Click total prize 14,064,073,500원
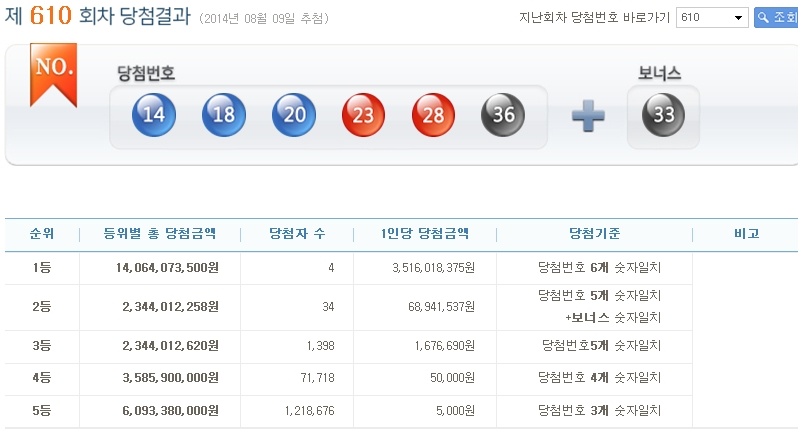The image size is (798, 436). click(167, 268)
